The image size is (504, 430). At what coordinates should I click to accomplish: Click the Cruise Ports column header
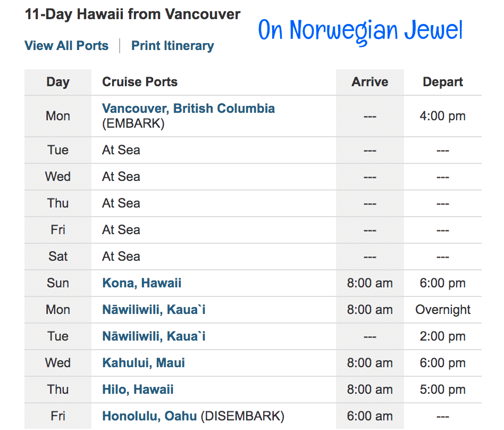click(140, 82)
